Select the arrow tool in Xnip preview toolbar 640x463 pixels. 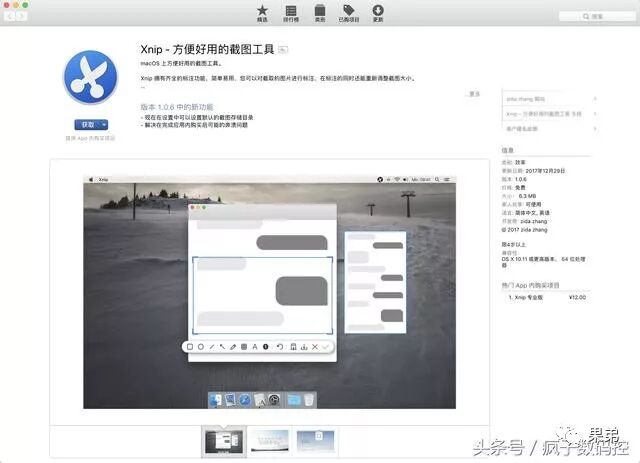tap(222, 347)
